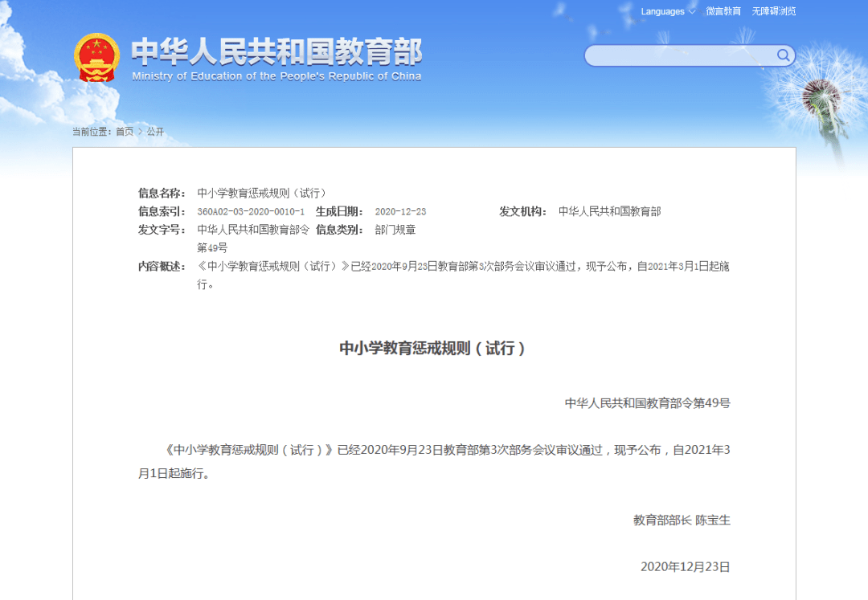Image resolution: width=868 pixels, height=600 pixels.
Task: Enable 无障碍浏览 accessibility browsing
Action: (x=774, y=12)
